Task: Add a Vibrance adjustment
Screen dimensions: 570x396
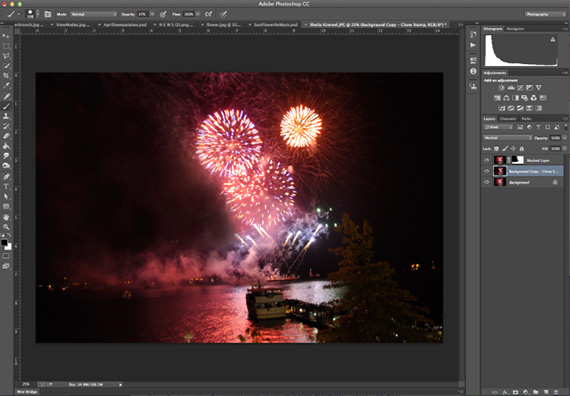Action: 539,88
